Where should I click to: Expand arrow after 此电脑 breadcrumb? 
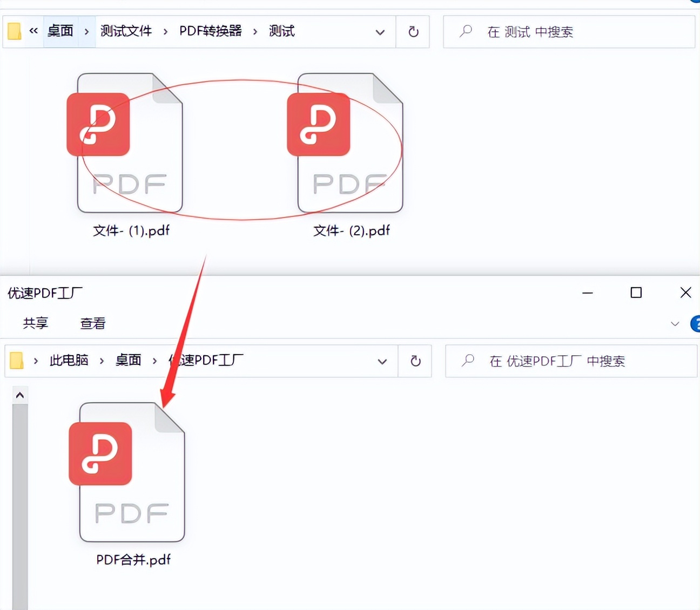click(102, 361)
